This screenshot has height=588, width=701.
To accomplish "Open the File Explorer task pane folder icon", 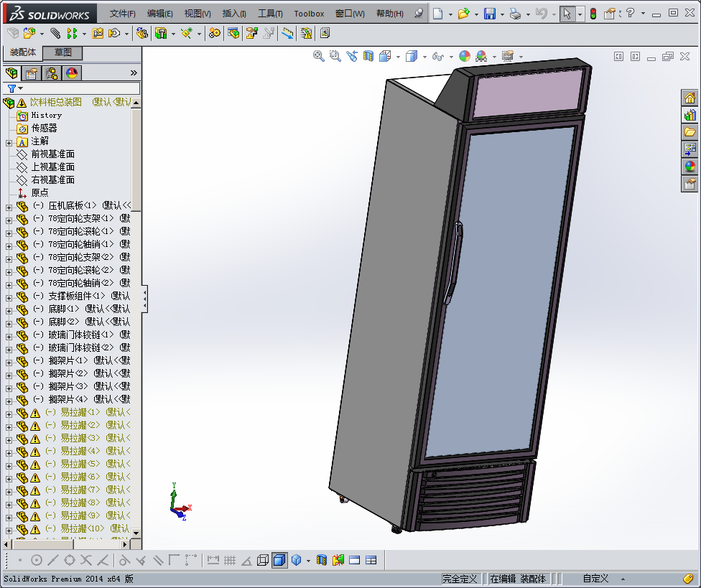I will 690,132.
